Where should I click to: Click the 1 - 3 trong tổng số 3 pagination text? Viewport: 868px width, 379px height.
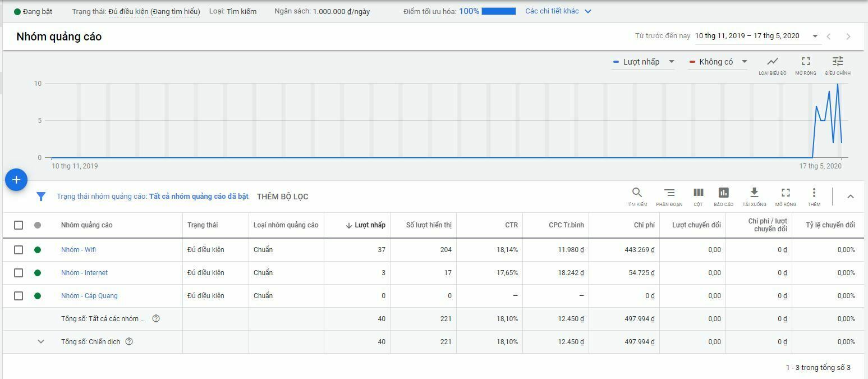(818, 368)
